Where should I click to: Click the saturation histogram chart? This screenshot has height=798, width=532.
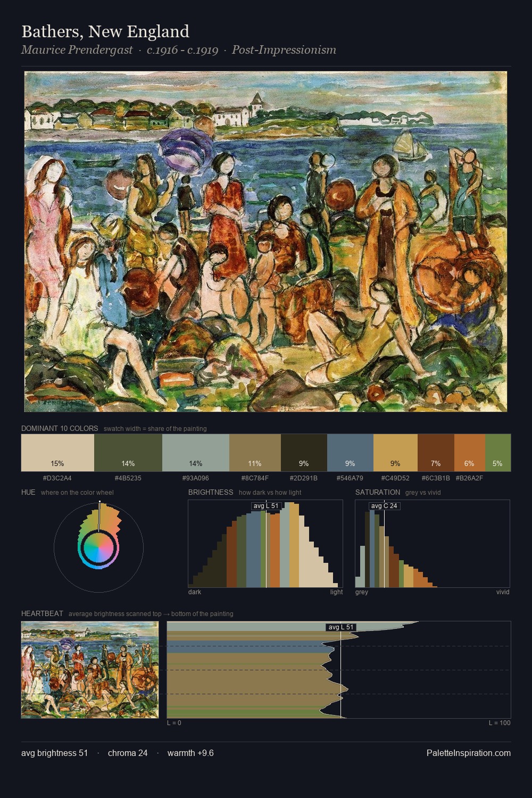[x=433, y=544]
